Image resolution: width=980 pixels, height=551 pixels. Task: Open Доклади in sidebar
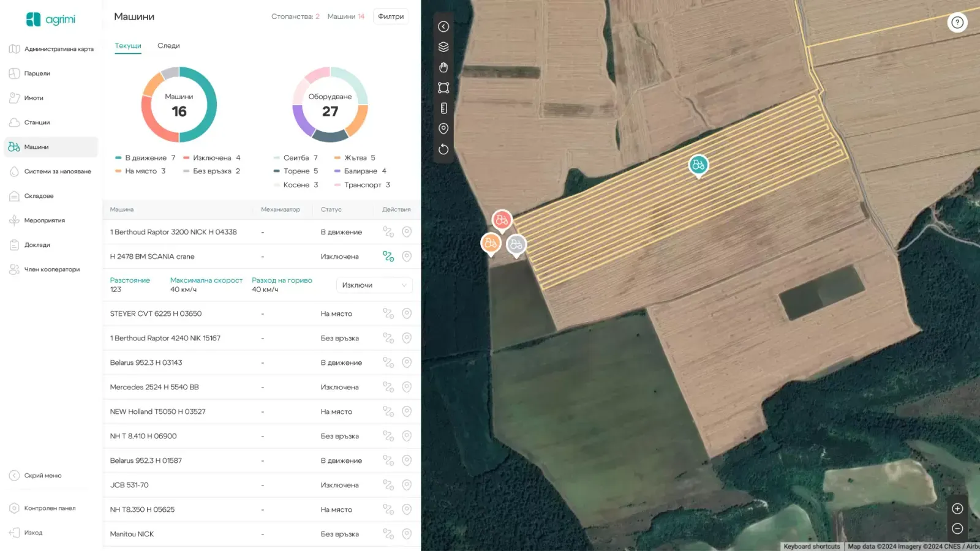(x=51, y=245)
